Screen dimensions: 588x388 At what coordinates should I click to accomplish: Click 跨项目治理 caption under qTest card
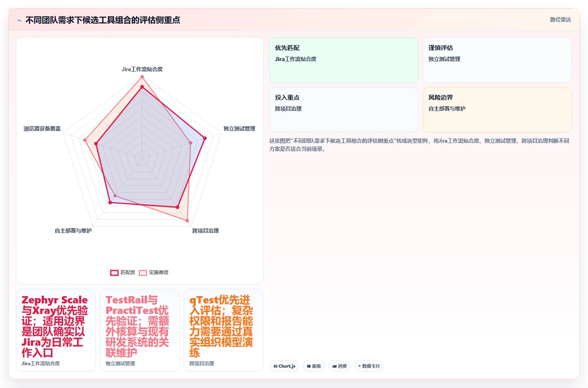(x=202, y=364)
